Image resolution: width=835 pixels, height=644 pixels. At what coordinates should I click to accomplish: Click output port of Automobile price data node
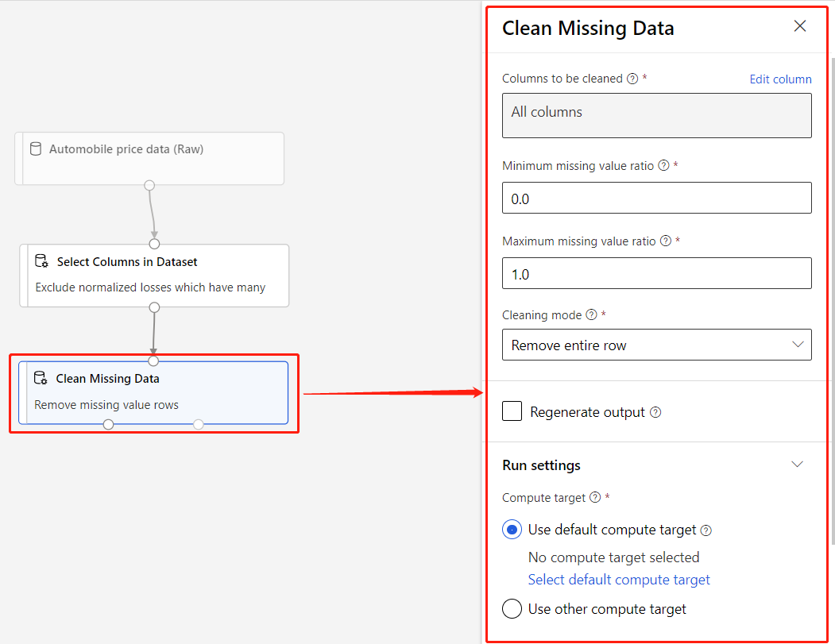tap(149, 185)
